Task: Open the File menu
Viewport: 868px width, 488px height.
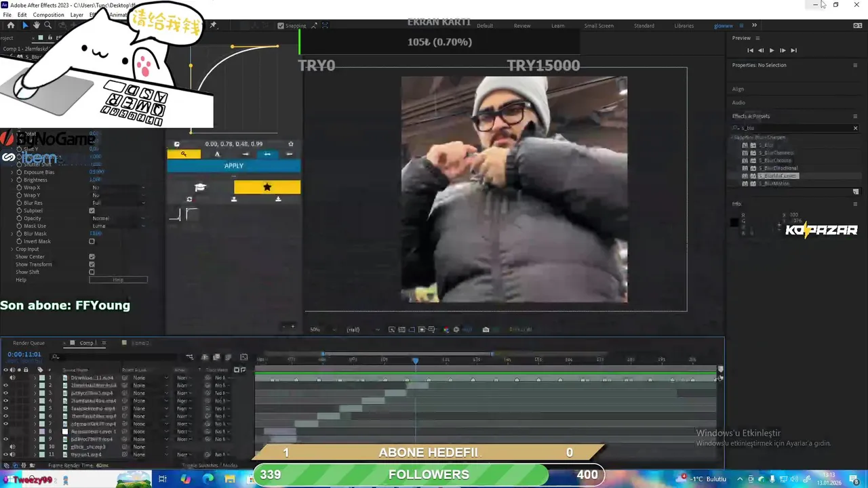Action: 7,15
